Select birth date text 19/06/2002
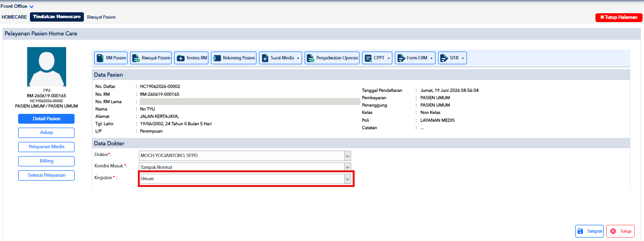The image size is (644, 241). click(152, 124)
